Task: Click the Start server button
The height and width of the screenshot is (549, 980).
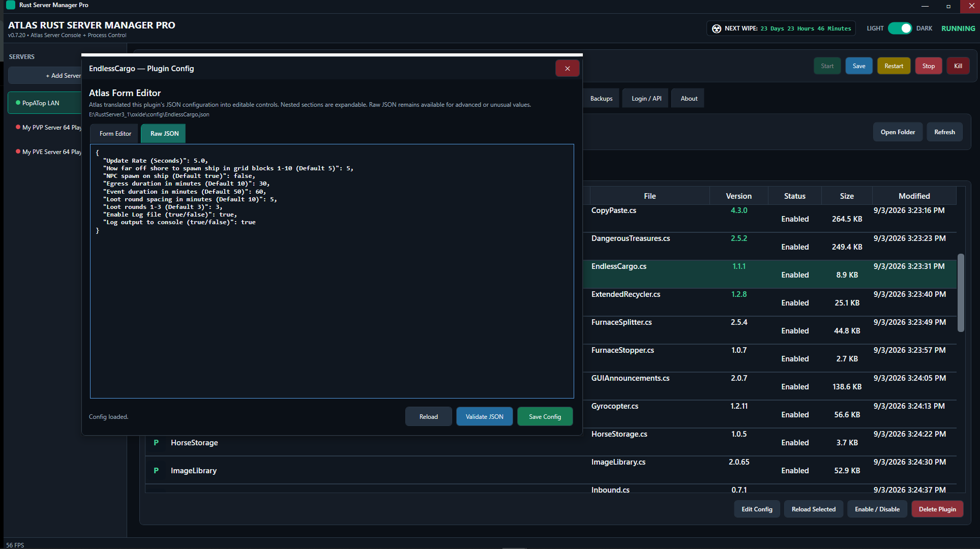Action: (827, 66)
